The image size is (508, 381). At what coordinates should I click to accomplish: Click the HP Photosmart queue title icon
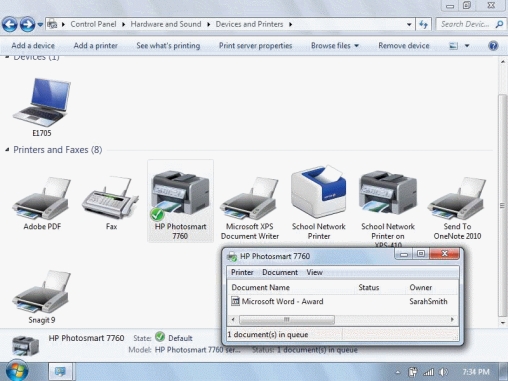(x=232, y=257)
